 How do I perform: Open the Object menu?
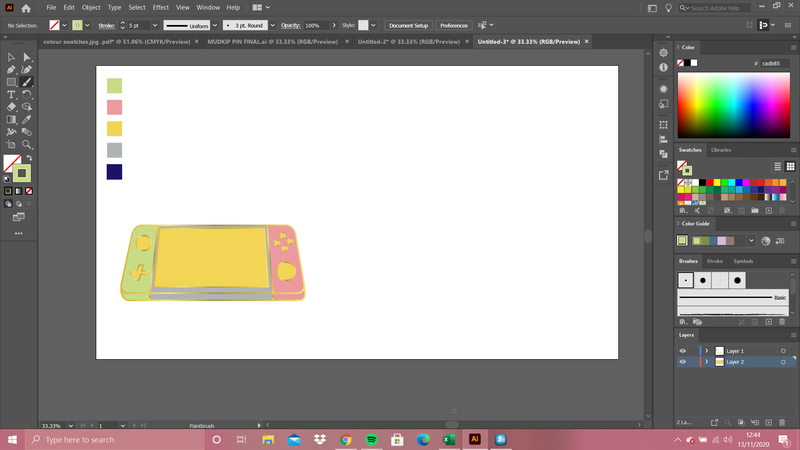(91, 8)
